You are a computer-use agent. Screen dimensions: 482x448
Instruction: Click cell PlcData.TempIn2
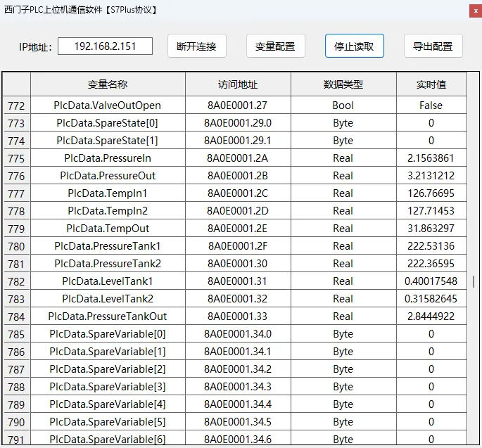tap(108, 211)
